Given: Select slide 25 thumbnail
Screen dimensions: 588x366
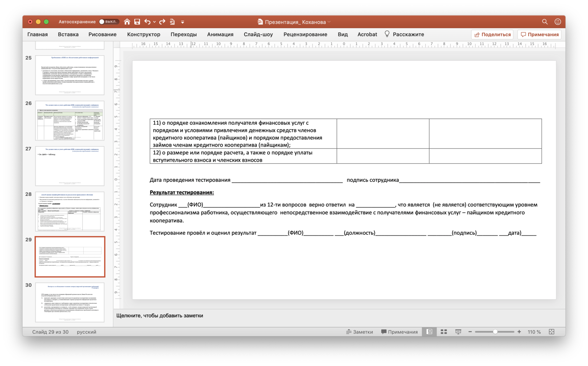Looking at the screenshot, I should 70,75.
